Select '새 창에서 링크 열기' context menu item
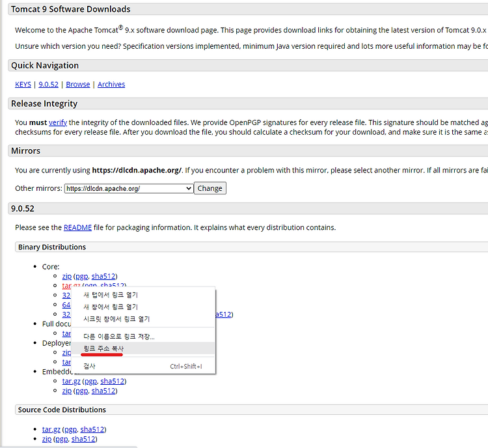The height and width of the screenshot is (448, 488). (144, 307)
